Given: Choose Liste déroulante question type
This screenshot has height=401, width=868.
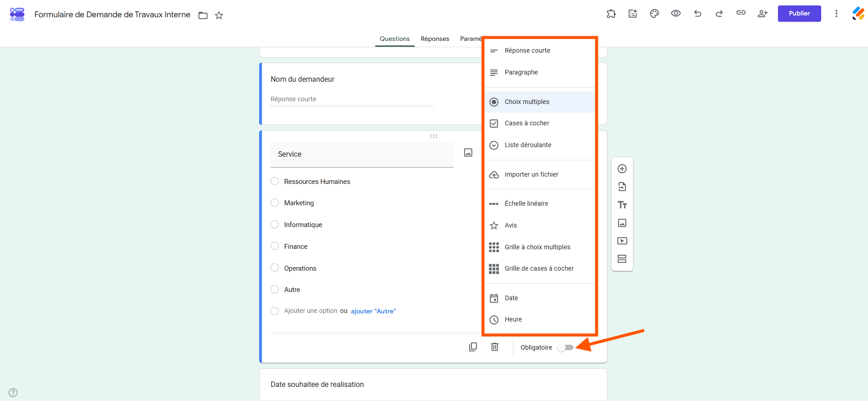Looking at the screenshot, I should 540,145.
